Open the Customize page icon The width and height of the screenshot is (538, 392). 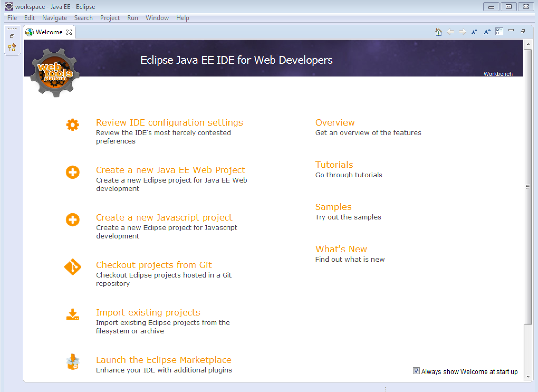[x=499, y=32]
